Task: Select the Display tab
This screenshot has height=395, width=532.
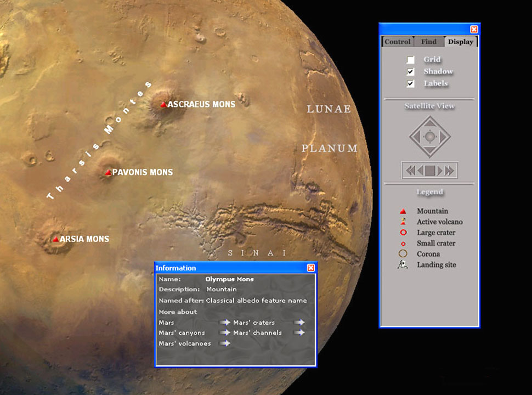Action: (x=460, y=41)
